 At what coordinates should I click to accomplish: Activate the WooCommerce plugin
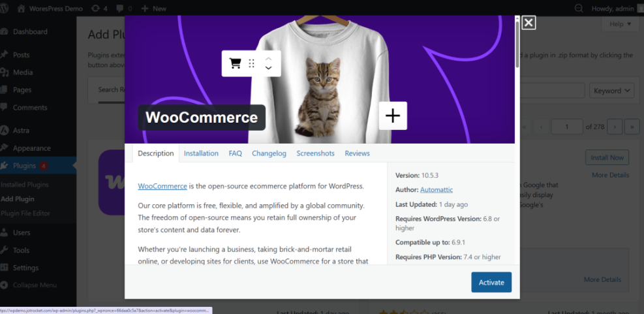point(491,282)
